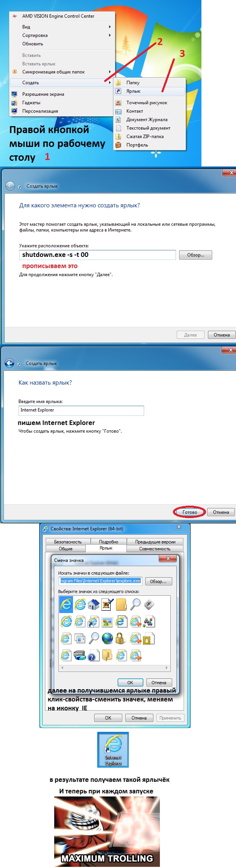Choose Ярлык from the Создать submenu
Image resolution: width=236 pixels, height=868 pixels.
pos(133,91)
